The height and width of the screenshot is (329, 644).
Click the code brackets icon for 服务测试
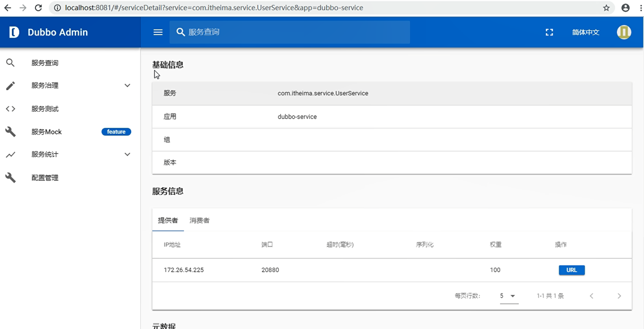coord(11,109)
